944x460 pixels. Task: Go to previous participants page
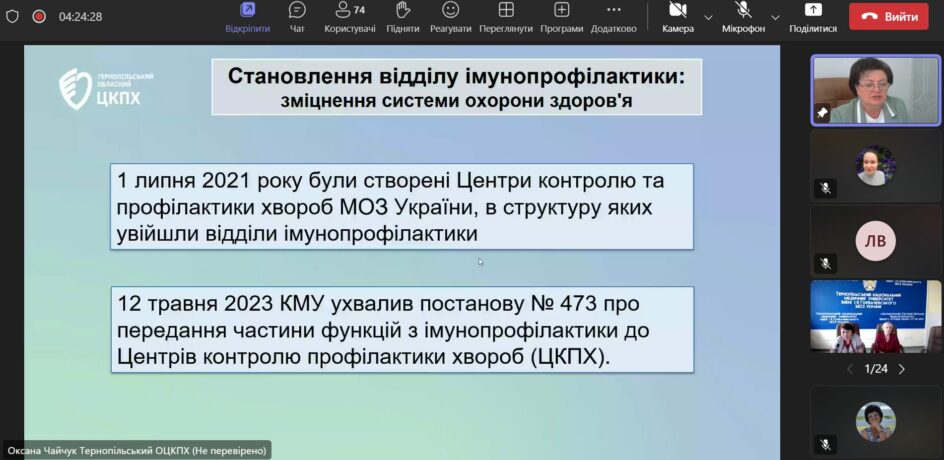850,369
